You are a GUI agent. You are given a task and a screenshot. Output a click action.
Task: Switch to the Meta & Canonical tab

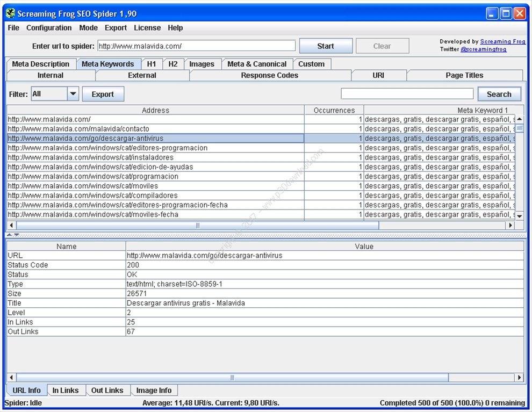pos(257,64)
